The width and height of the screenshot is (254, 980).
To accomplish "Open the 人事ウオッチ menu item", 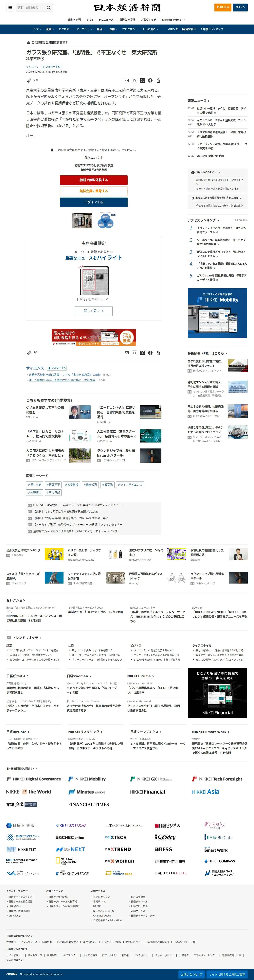I will pyautogui.click(x=149, y=20).
